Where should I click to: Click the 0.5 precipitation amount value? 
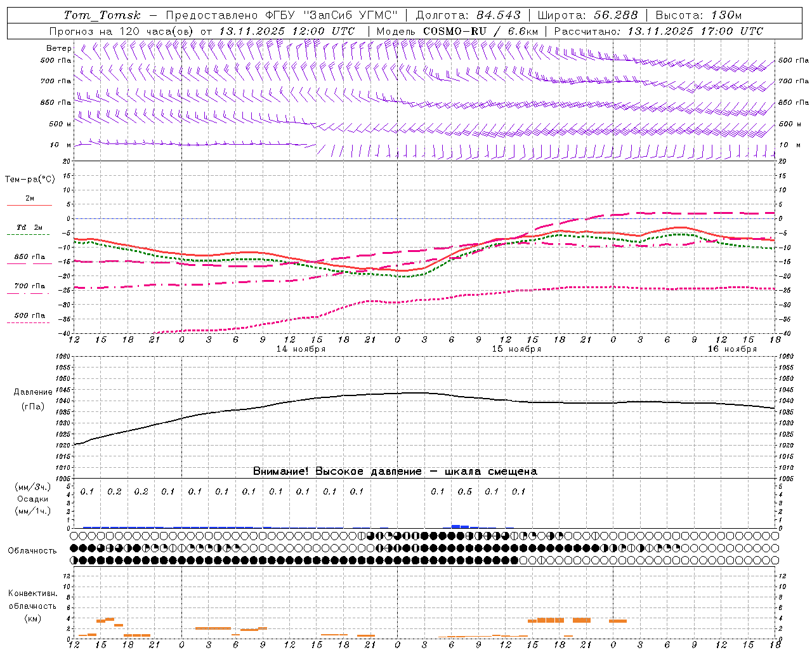tap(465, 491)
